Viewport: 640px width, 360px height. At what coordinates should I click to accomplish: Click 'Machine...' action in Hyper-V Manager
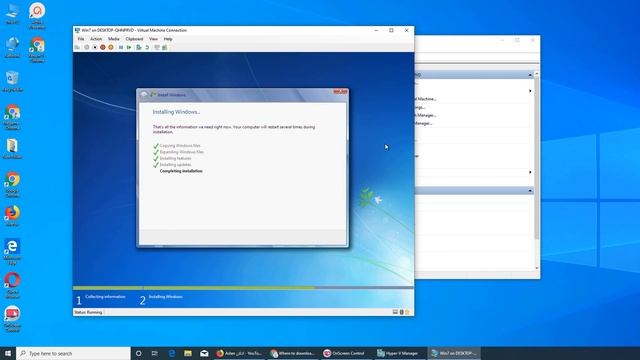[425, 99]
